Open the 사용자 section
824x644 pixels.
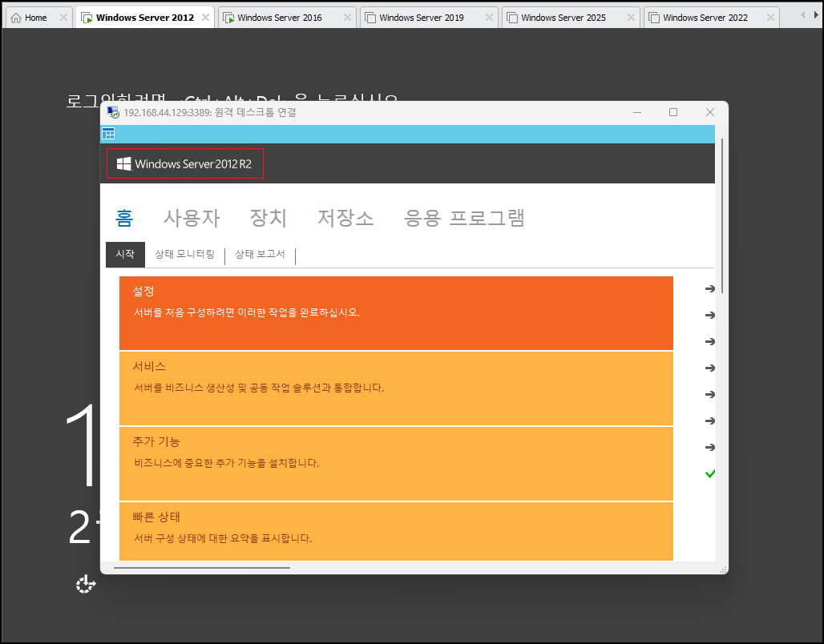coord(192,217)
